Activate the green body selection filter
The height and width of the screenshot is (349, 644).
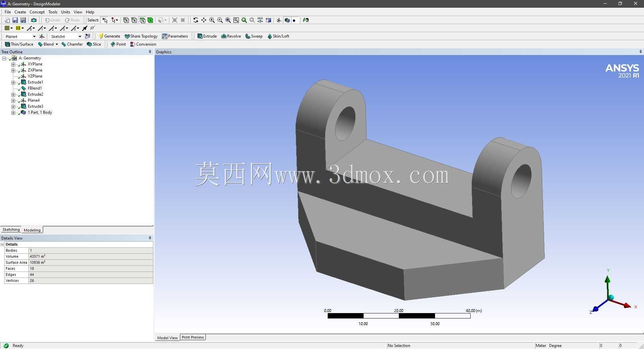coord(150,20)
